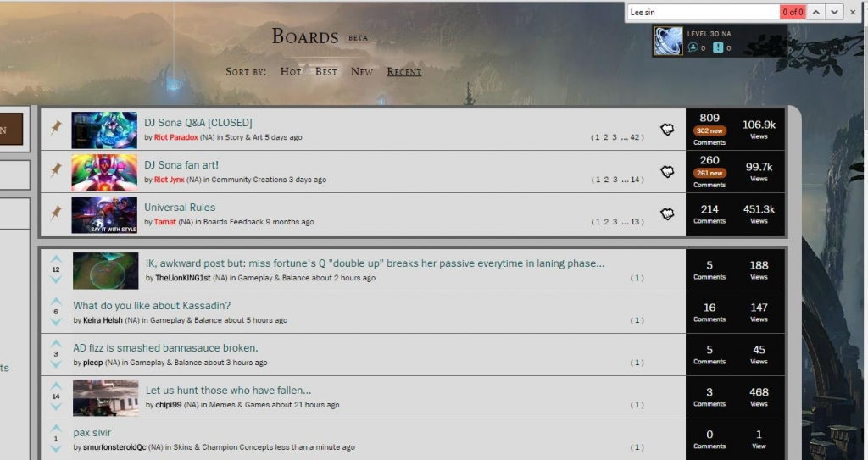Open the Boards title header link

[305, 36]
